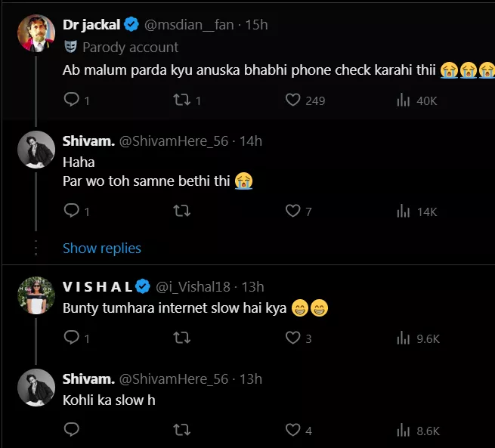Repost 'Kohli ka slow h' tweet
This screenshot has height=448, width=495.
click(182, 430)
